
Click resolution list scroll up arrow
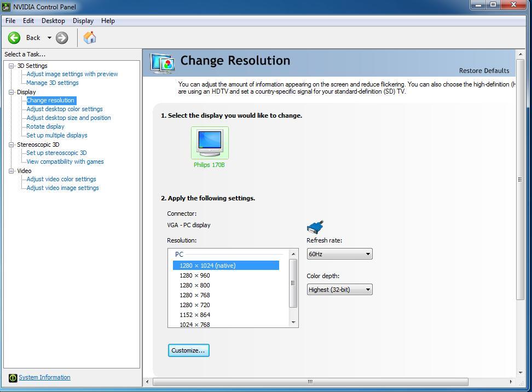click(293, 254)
